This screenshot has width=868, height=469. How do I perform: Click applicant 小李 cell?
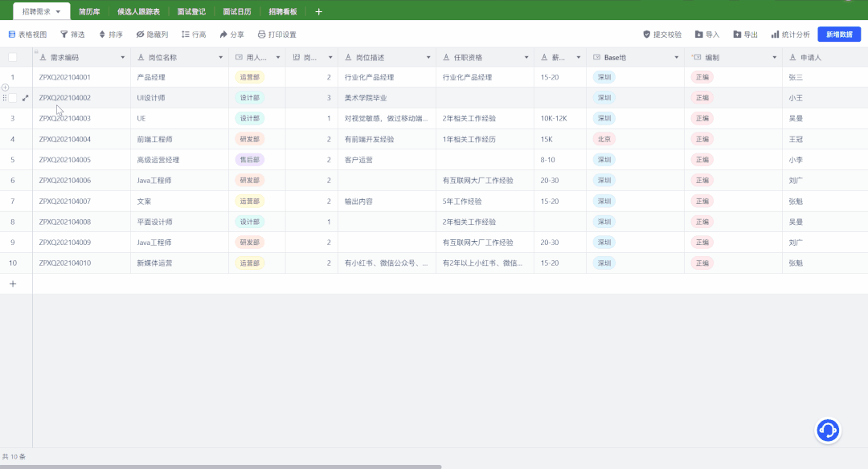coord(825,160)
